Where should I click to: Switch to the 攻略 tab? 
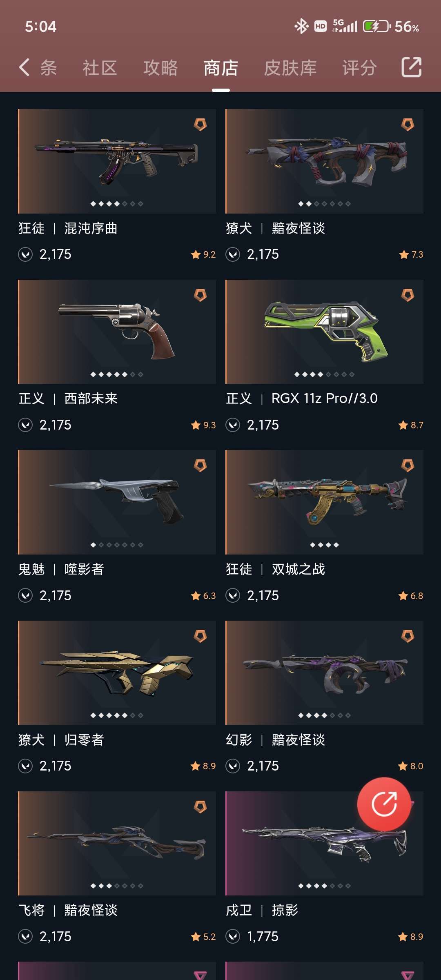tap(160, 68)
